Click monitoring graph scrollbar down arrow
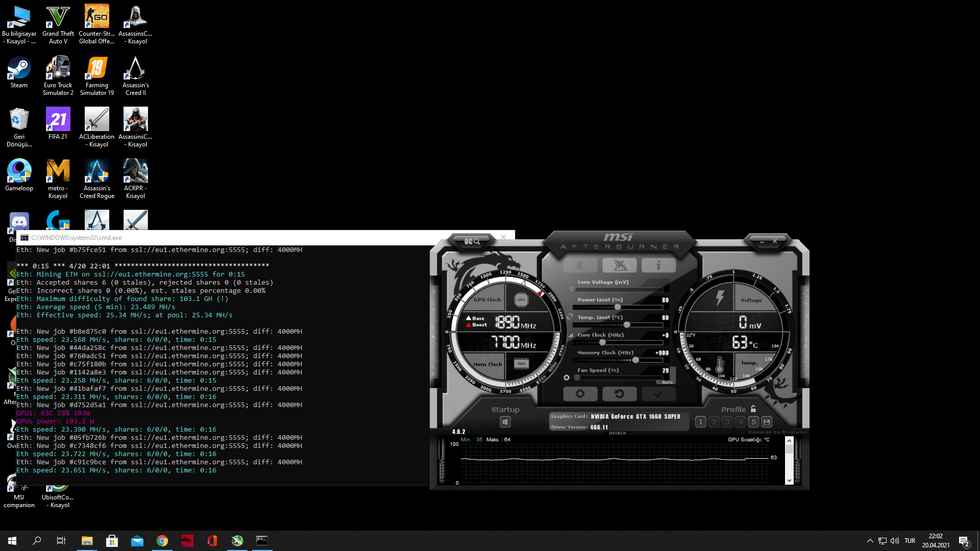 point(789,480)
